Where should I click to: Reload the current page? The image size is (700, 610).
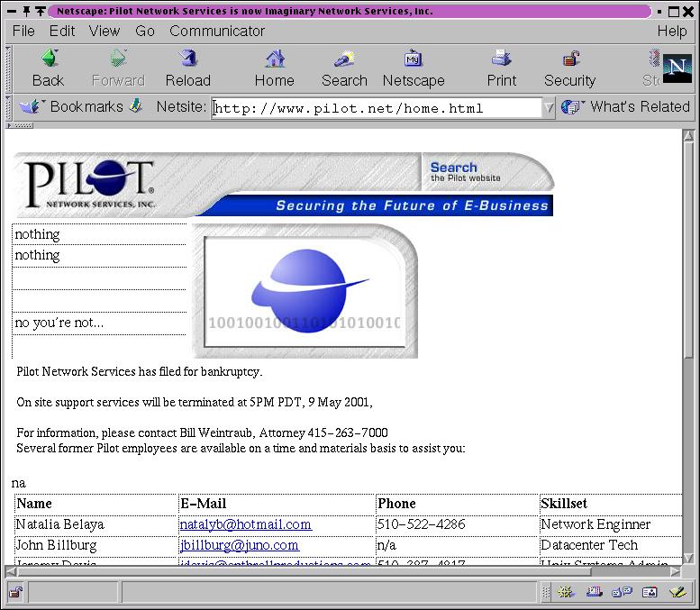tap(188, 68)
